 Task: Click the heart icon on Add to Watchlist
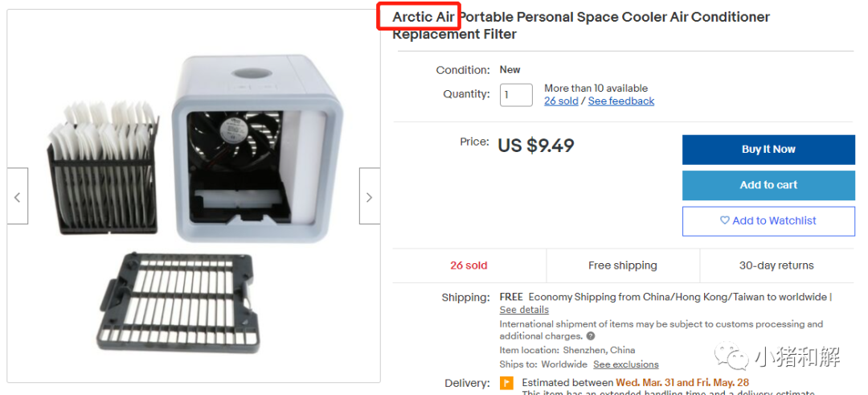pos(725,220)
